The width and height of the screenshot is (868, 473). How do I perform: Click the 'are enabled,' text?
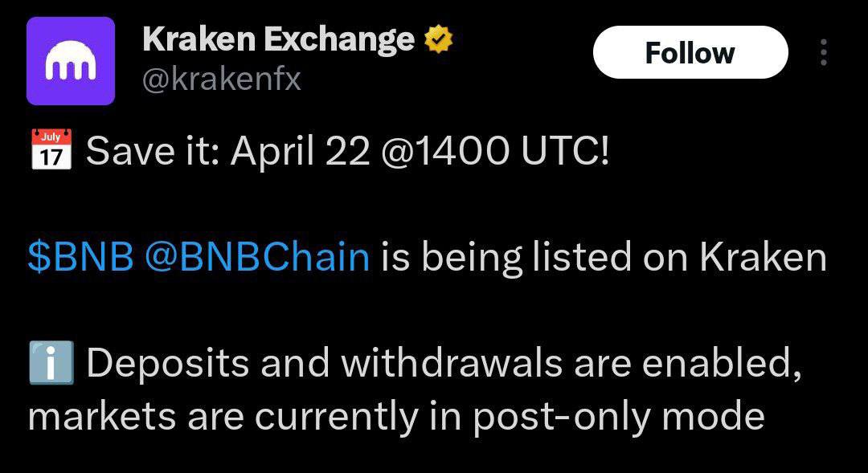coord(688,364)
